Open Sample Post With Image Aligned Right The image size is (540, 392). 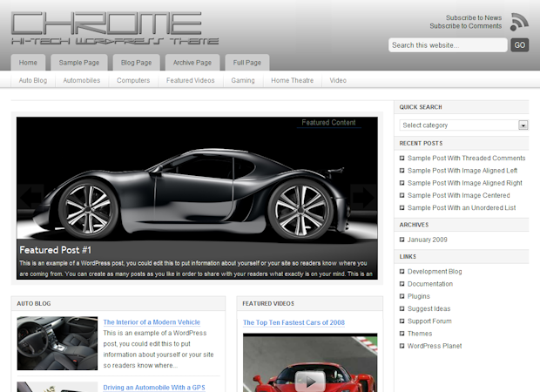coord(464,183)
